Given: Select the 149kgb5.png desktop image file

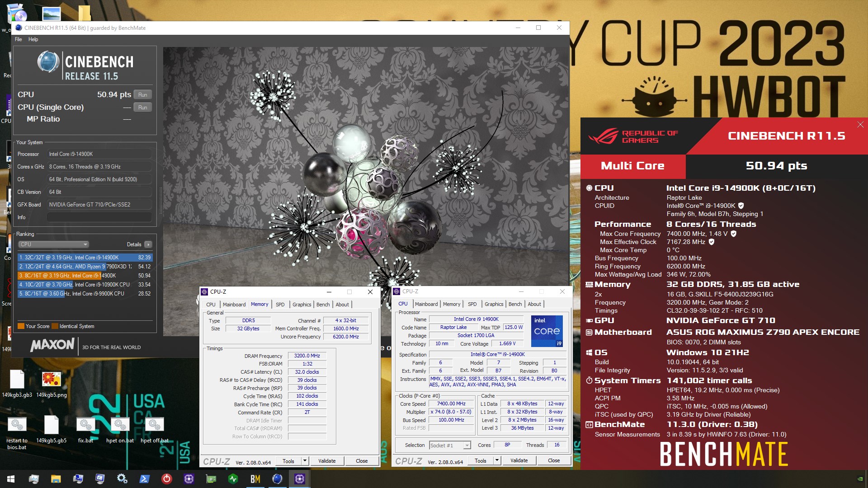Looking at the screenshot, I should tap(52, 384).
